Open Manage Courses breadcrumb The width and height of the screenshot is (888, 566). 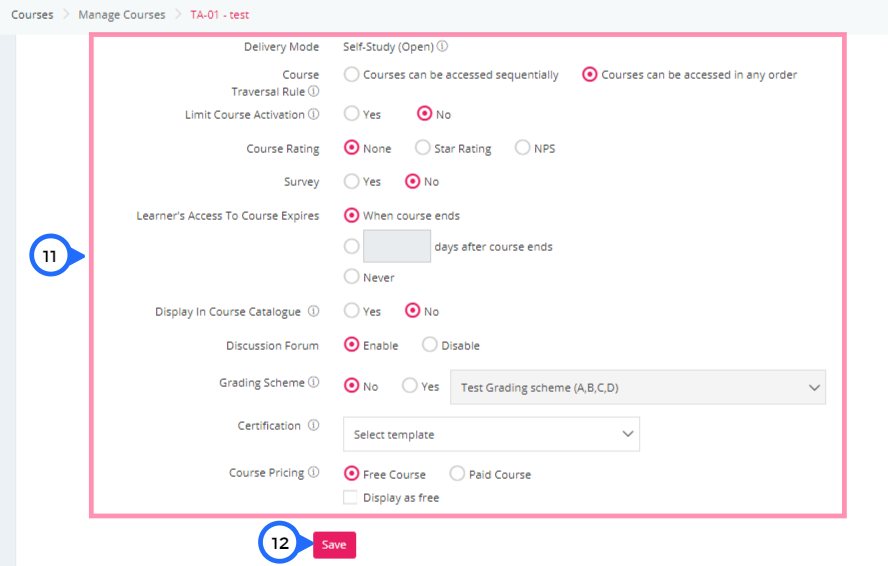tap(122, 15)
